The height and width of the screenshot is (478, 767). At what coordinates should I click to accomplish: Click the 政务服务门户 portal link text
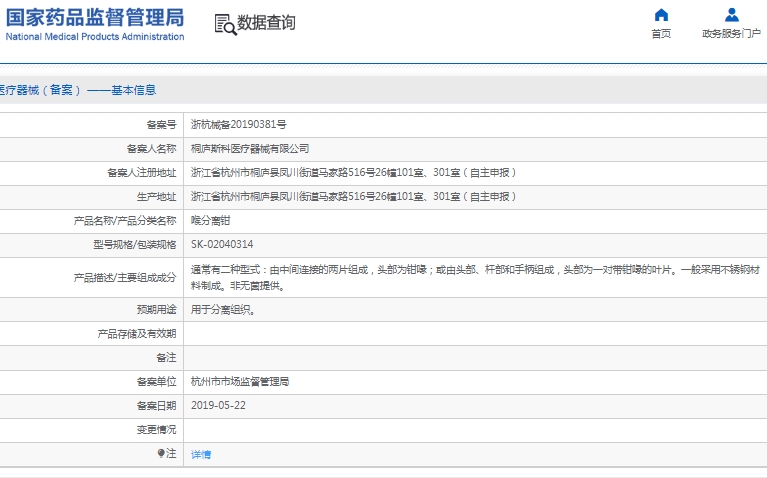coord(731,34)
